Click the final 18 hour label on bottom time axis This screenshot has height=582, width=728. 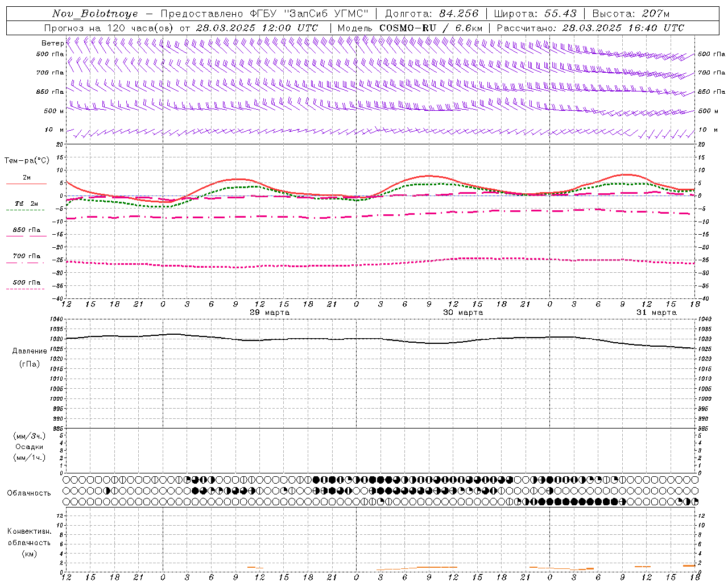click(x=695, y=577)
